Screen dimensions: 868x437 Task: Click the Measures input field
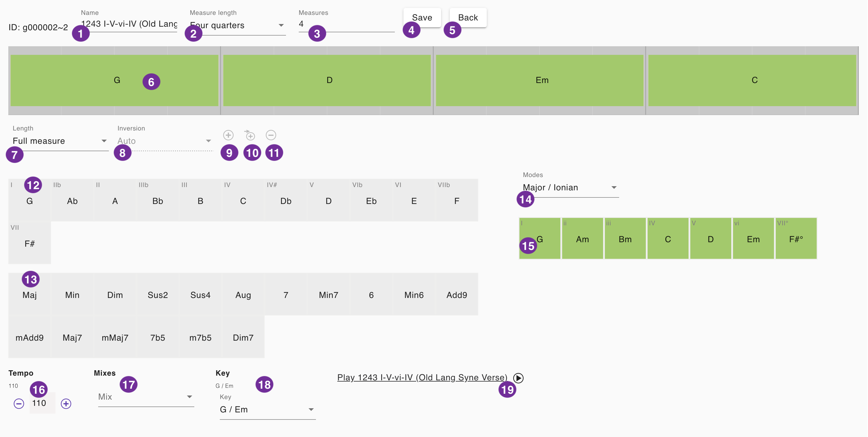tap(346, 24)
